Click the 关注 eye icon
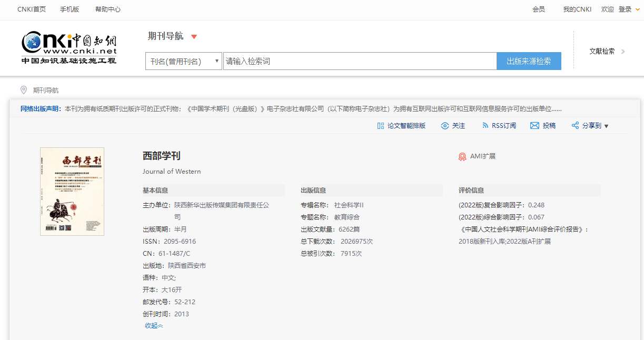Screen dimensions: 644x340 click(x=445, y=126)
